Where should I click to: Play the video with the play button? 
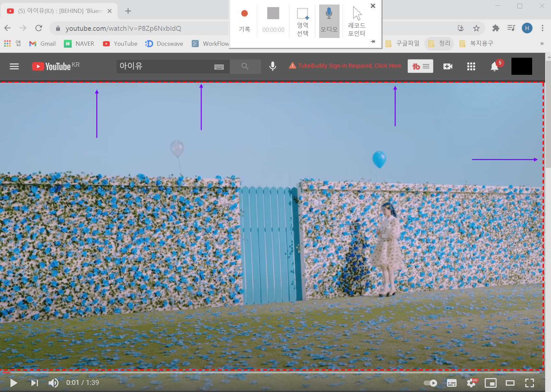point(14,383)
